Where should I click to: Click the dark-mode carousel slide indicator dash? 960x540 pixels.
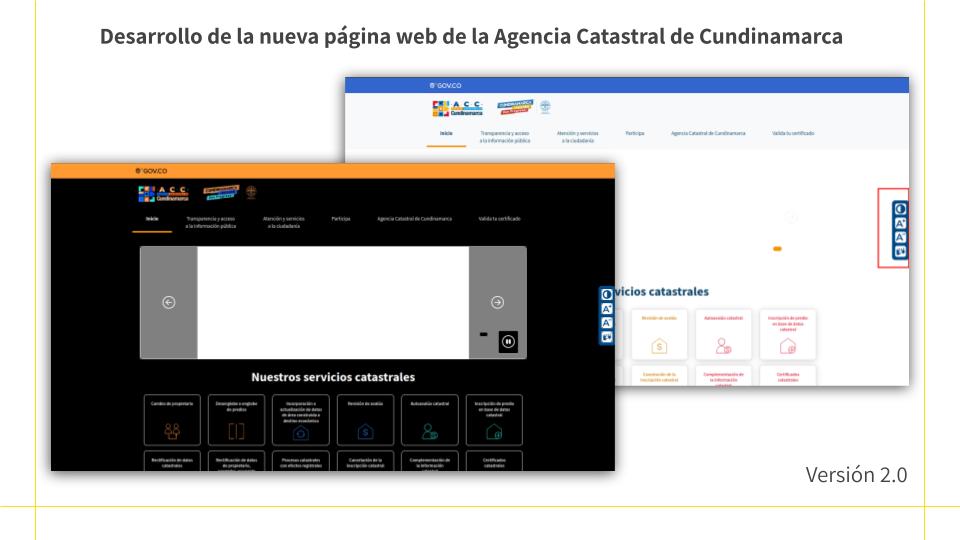click(x=484, y=334)
